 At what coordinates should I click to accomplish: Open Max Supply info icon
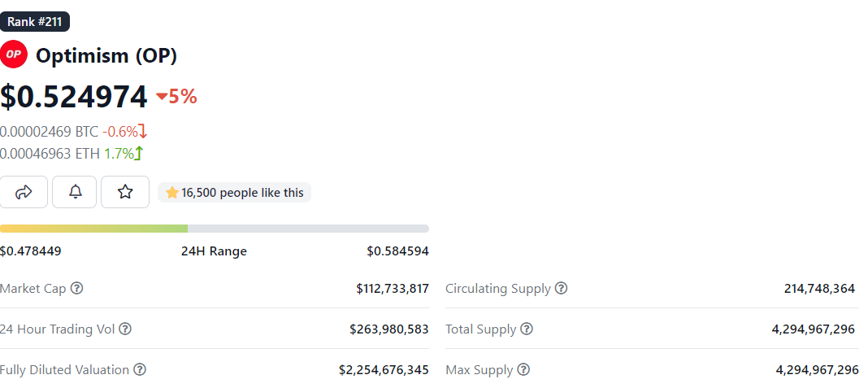(x=523, y=370)
